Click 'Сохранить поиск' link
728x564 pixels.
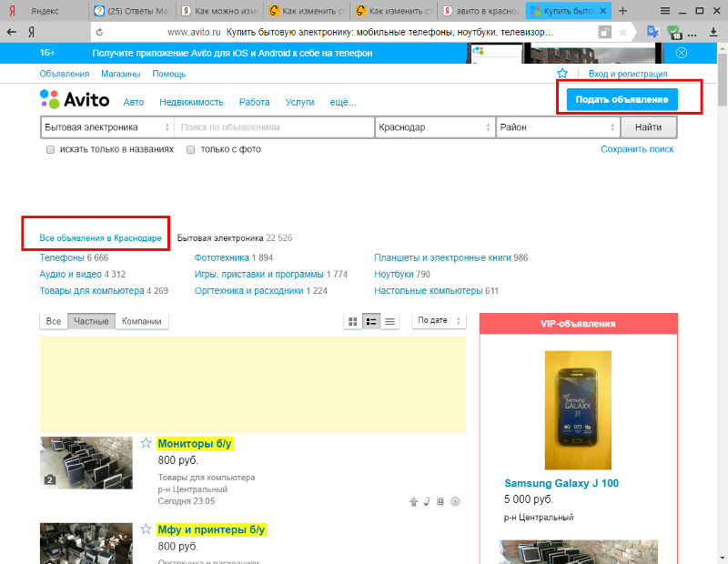click(x=637, y=149)
